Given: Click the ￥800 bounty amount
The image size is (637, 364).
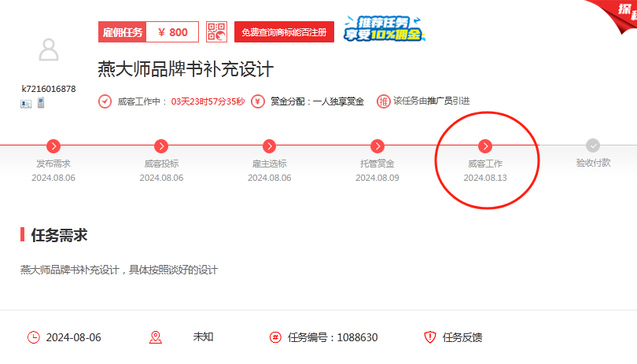Looking at the screenshot, I should pos(173,32).
